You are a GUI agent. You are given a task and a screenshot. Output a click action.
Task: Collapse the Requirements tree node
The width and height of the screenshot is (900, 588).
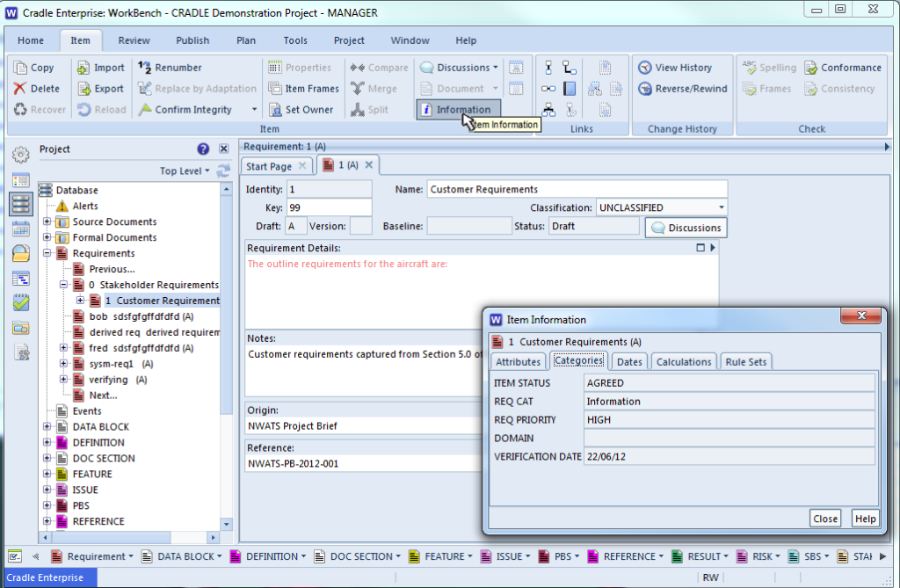(47, 253)
